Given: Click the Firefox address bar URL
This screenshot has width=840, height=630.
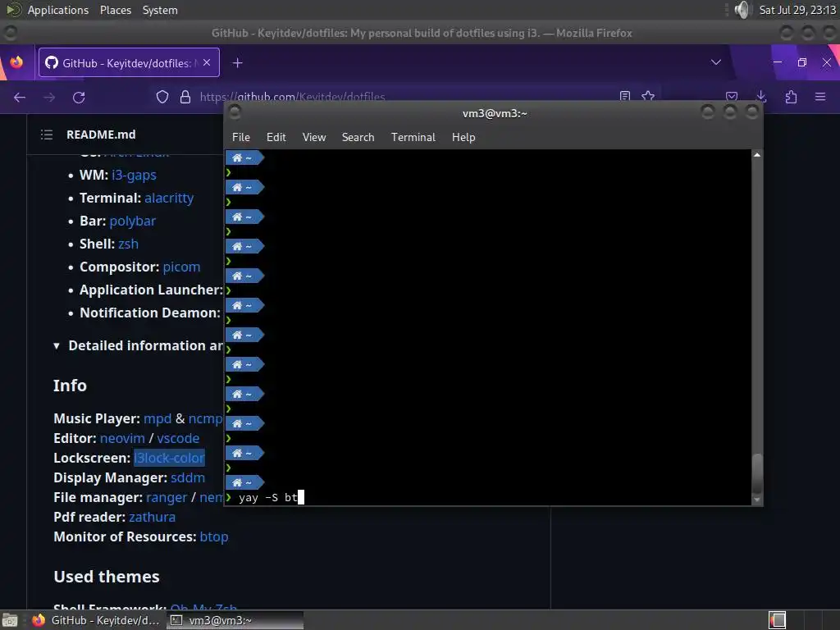Looking at the screenshot, I should 293,97.
